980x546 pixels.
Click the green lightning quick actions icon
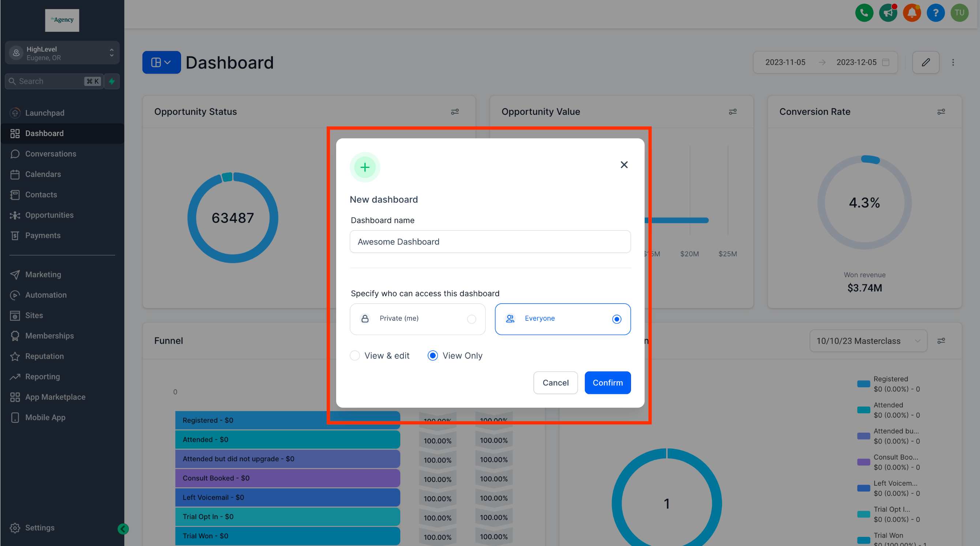112,81
